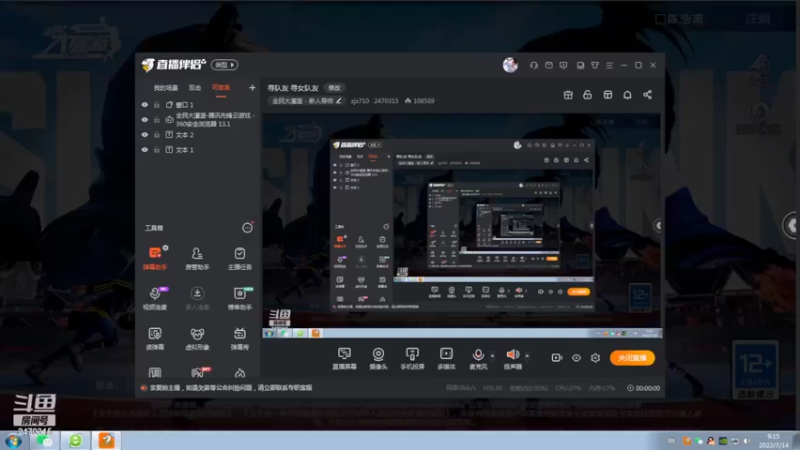The width and height of the screenshot is (800, 450).
Task: Select the 窗口 1 source row
Action: point(198,105)
